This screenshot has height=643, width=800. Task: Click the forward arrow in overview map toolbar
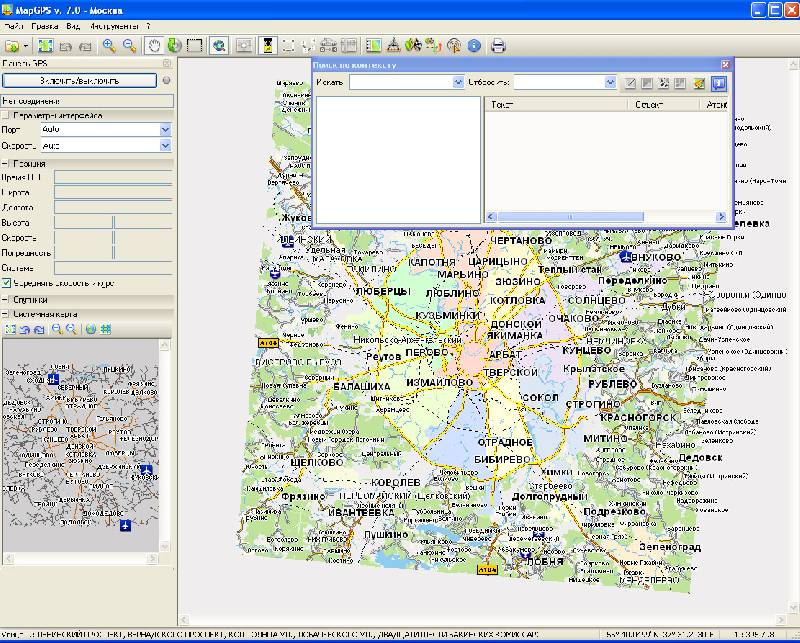coord(39,330)
